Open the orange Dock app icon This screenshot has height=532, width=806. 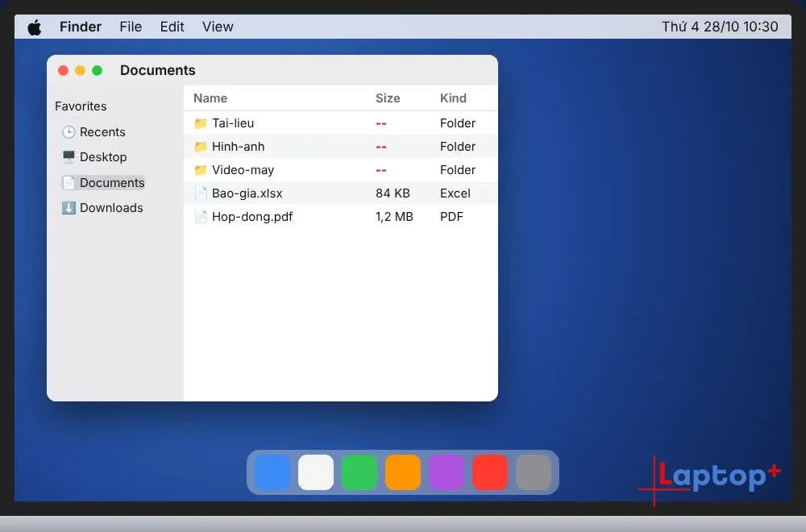[x=403, y=472]
